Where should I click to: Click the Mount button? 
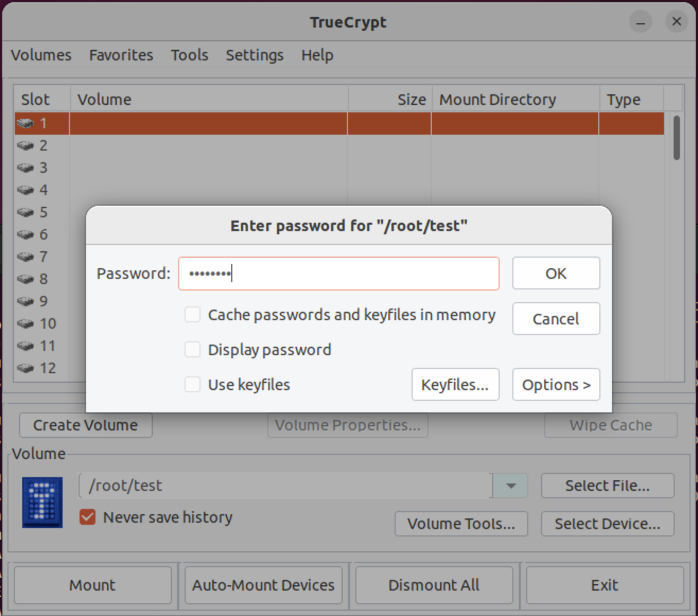tap(92, 585)
